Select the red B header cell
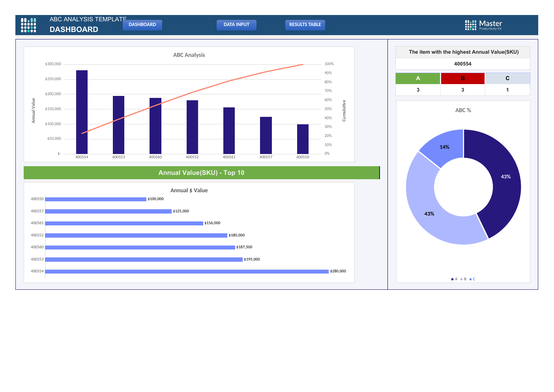This screenshot has height=392, width=554. (x=463, y=78)
